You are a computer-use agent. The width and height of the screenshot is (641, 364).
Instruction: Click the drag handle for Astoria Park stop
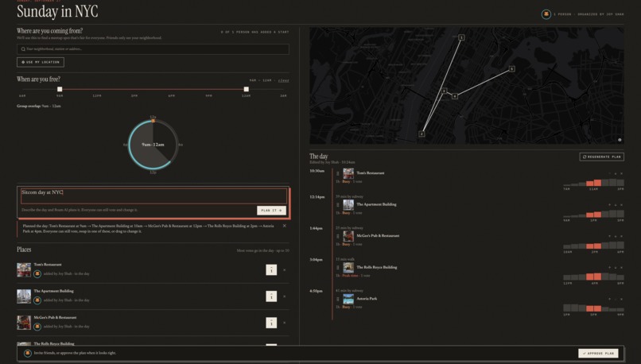(338, 299)
